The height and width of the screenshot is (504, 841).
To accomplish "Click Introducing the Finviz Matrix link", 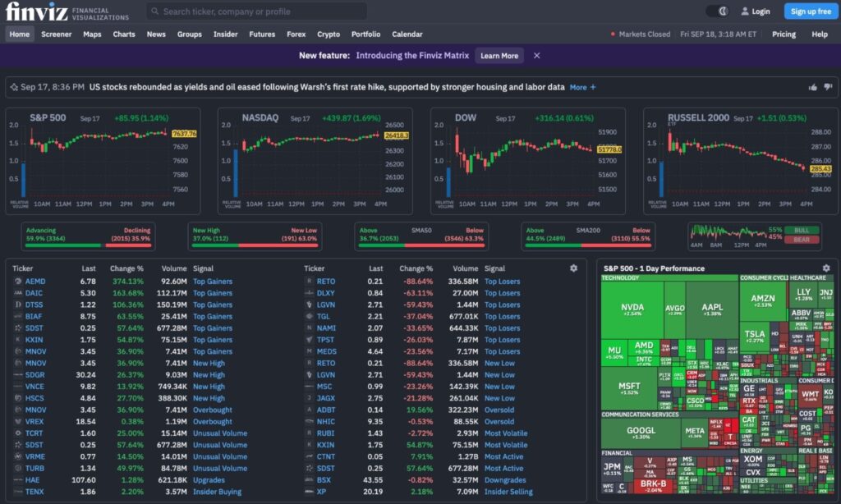I will coord(412,55).
